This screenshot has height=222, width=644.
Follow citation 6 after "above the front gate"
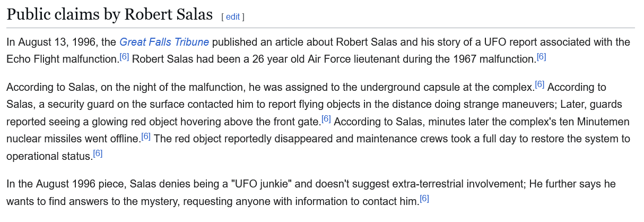tap(326, 119)
